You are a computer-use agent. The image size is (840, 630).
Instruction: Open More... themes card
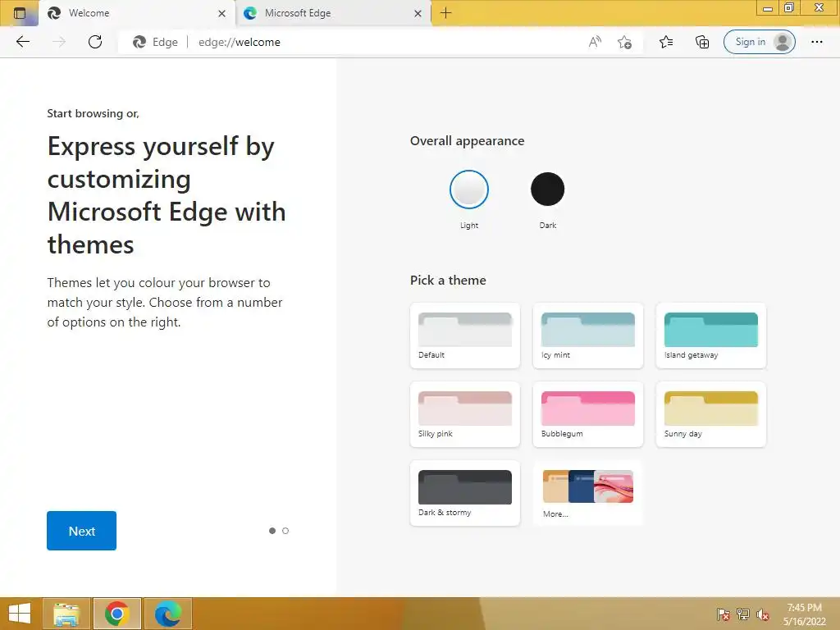587,493
